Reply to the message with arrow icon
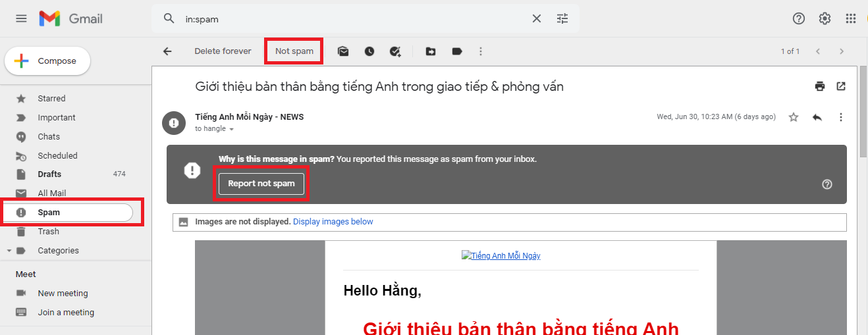The height and width of the screenshot is (335, 868). [x=817, y=117]
